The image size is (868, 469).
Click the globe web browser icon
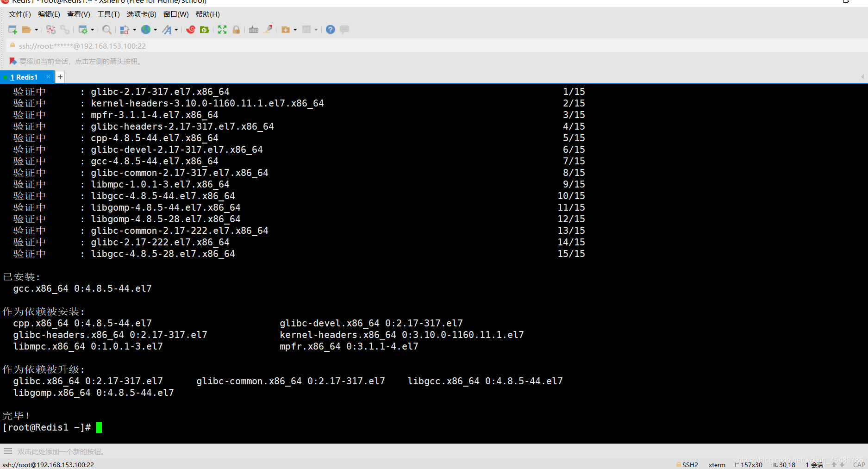click(x=146, y=30)
